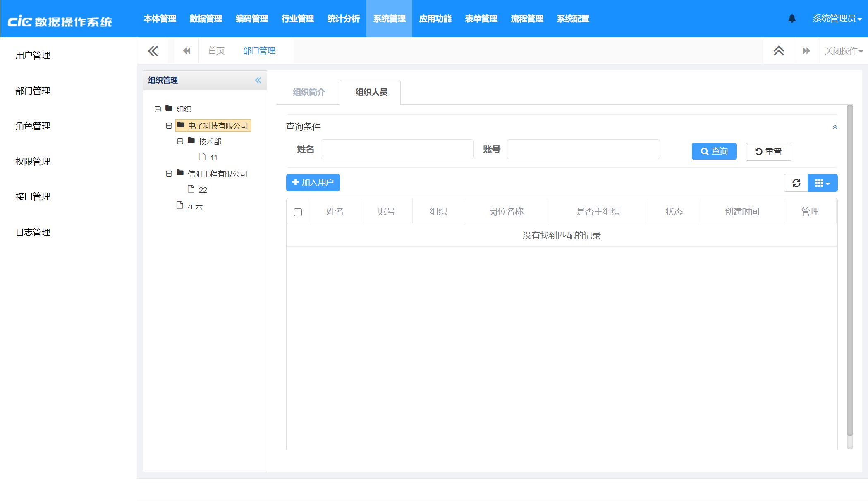
Task: Click the tab scroll-left rewind icon
Action: coord(187,51)
